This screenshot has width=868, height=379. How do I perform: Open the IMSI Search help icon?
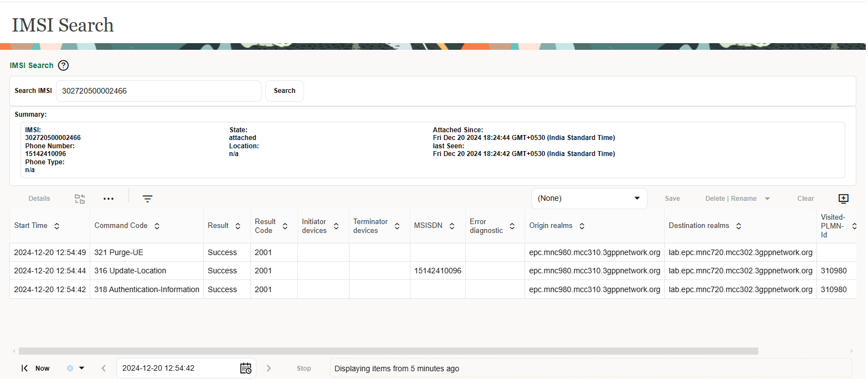click(63, 65)
